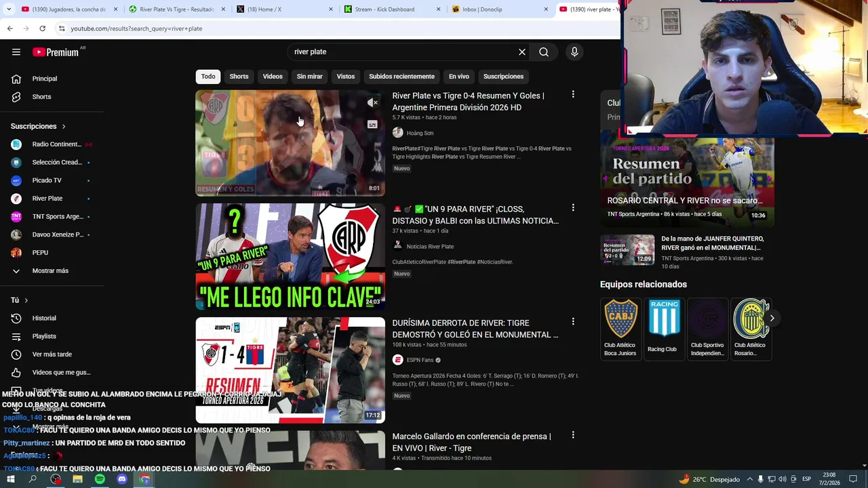
Task: Open three-dot menu for River Plate vs Tigre 0-4
Action: pos(573,94)
